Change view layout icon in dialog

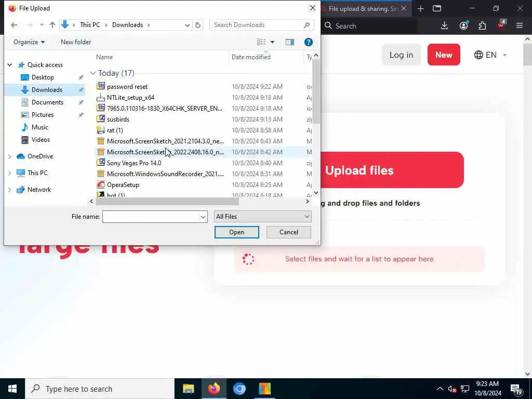coord(261,42)
